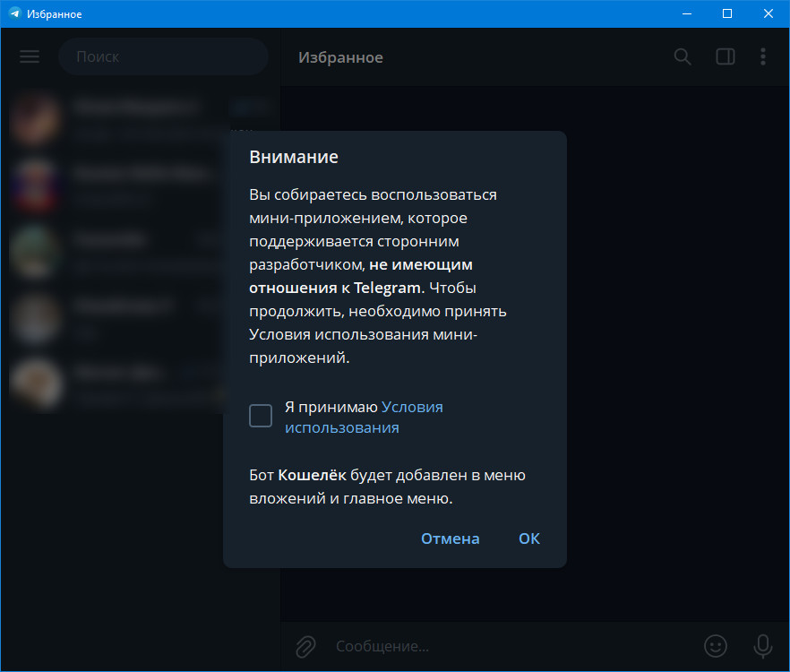Toggle the side panel icon in the header

[x=725, y=56]
